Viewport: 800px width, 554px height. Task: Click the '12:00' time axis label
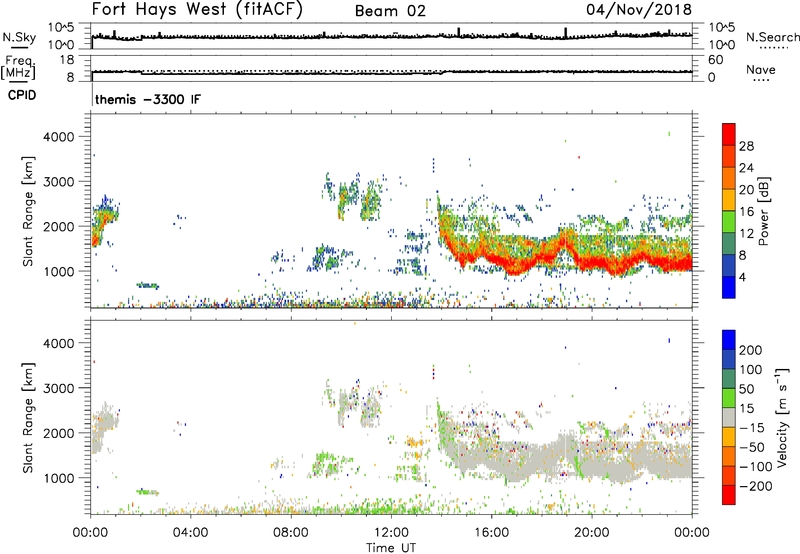pyautogui.click(x=391, y=533)
